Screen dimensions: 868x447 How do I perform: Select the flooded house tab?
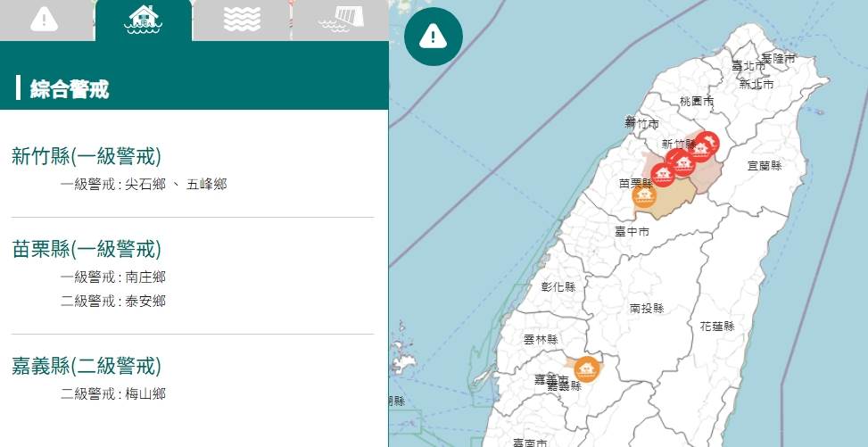coord(144,21)
